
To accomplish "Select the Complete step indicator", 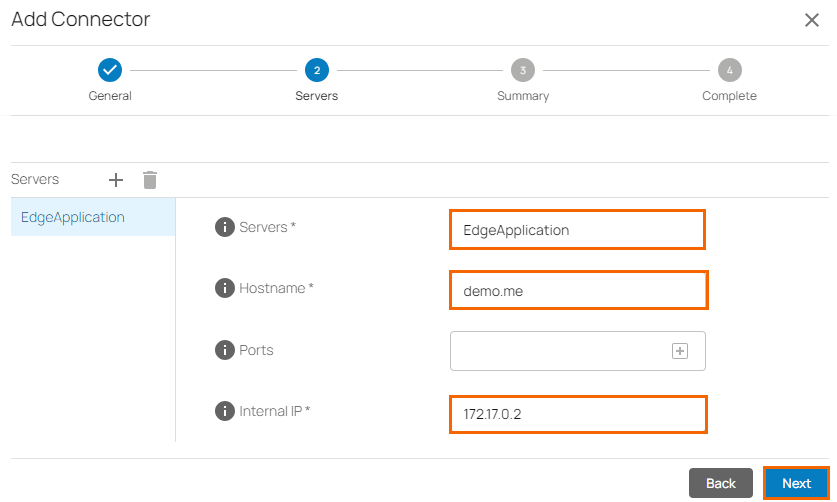I will [730, 70].
